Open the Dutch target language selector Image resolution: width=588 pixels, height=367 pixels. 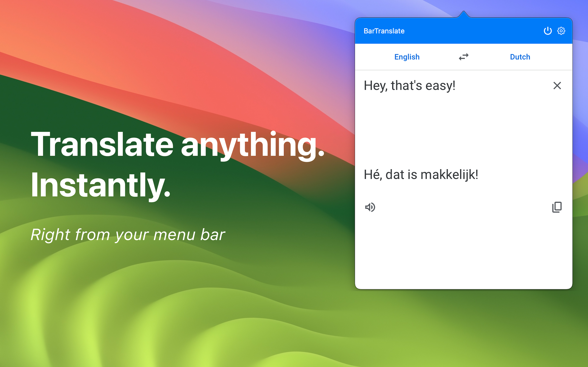[520, 57]
